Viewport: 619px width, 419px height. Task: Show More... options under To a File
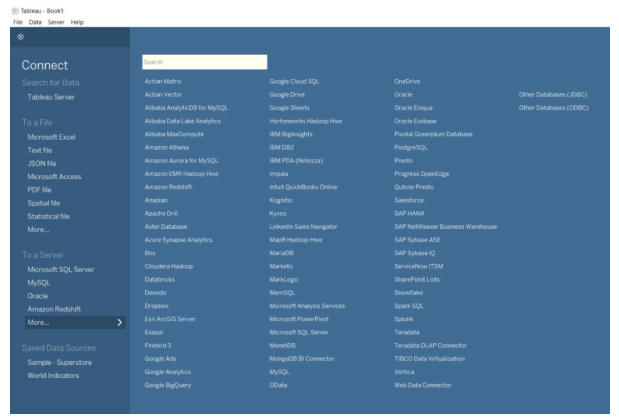tap(38, 230)
